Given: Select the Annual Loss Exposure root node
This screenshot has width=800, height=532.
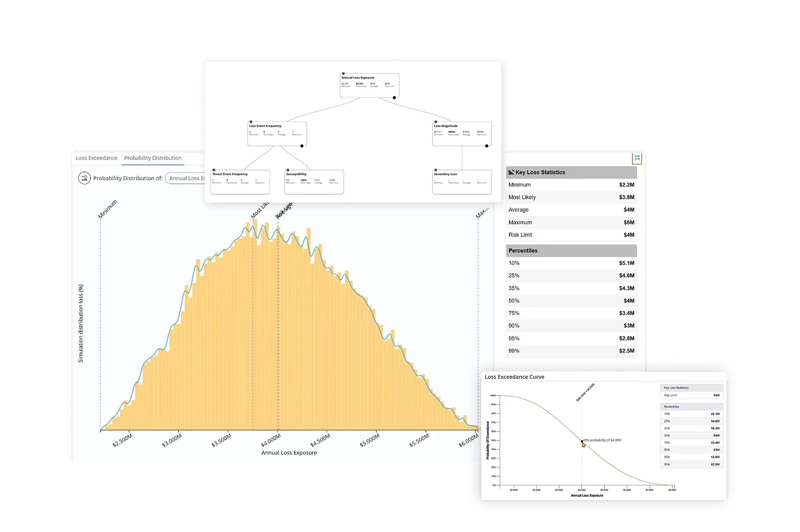Looking at the screenshot, I should tap(369, 86).
